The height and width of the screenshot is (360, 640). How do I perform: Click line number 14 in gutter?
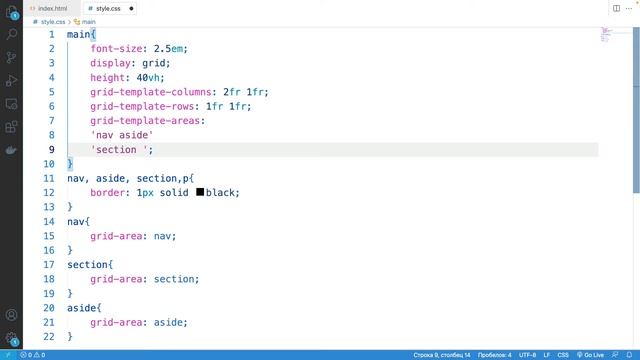pos(49,221)
